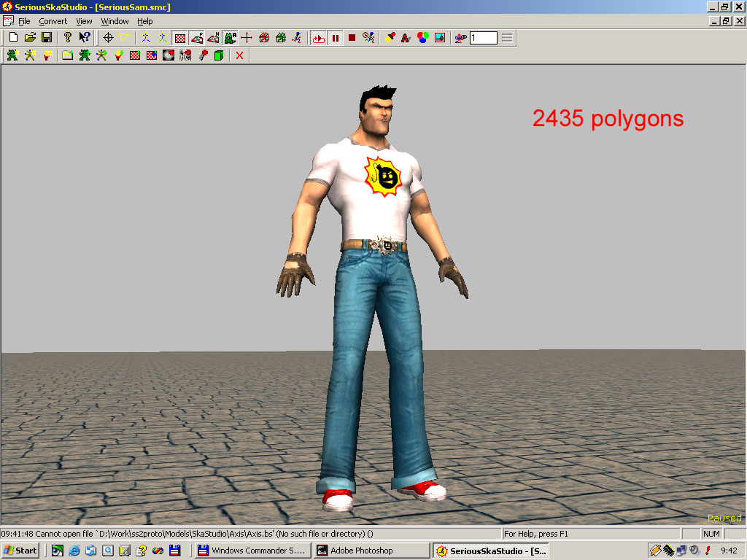Screen dimensions: 747x560
Task: Toggle the loop playback button
Action: coord(318,38)
